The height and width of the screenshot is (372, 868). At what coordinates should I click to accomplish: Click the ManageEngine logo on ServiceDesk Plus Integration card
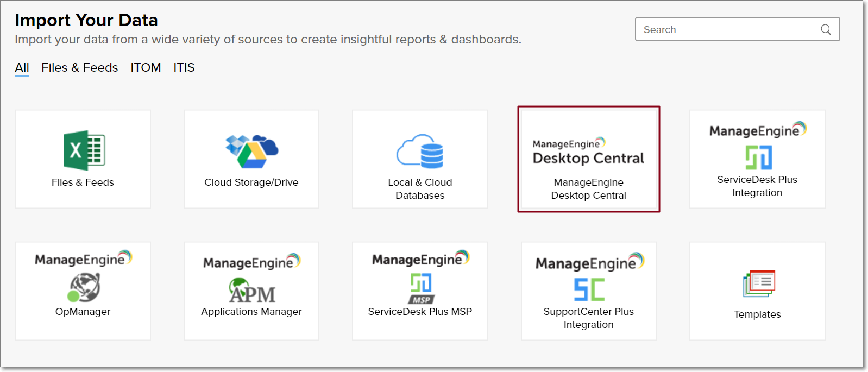(x=758, y=130)
